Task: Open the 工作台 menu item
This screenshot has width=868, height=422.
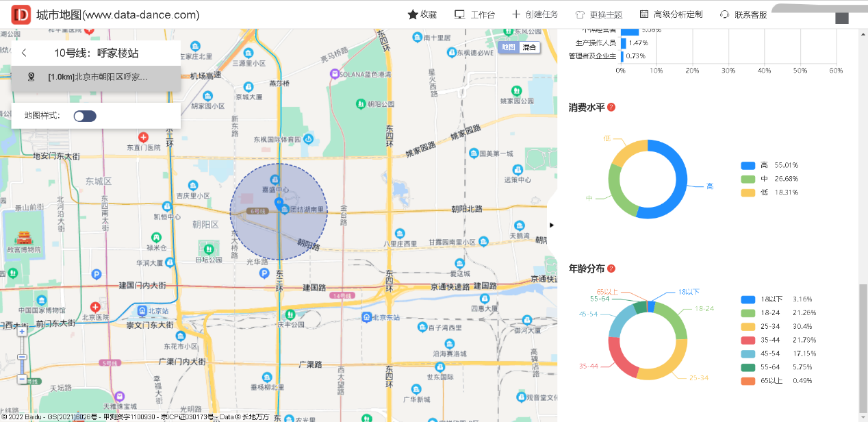Action: pos(483,14)
